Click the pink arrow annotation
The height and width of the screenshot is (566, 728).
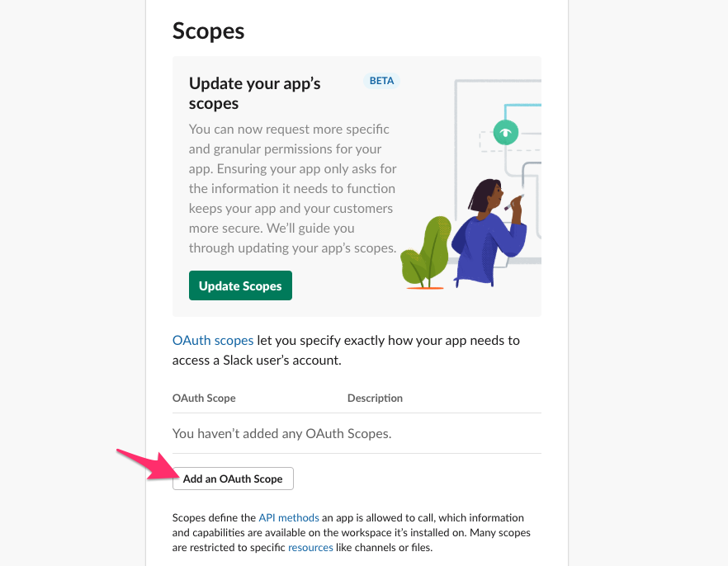[148, 465]
